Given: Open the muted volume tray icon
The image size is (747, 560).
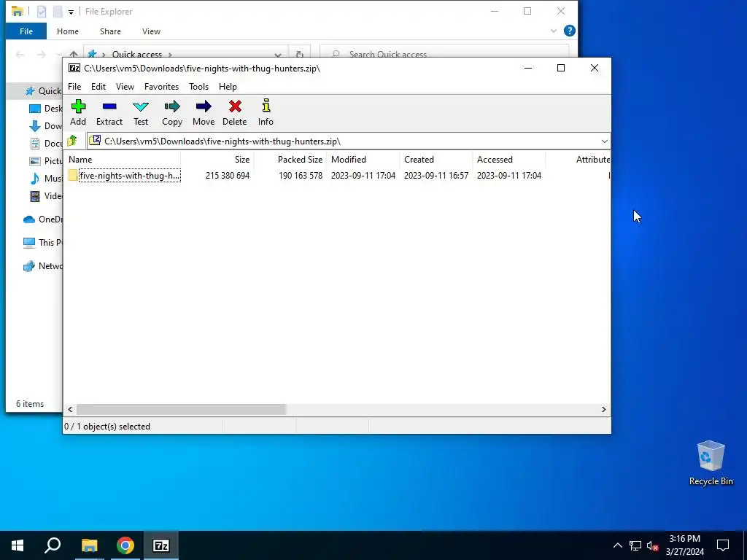Looking at the screenshot, I should click(x=653, y=545).
